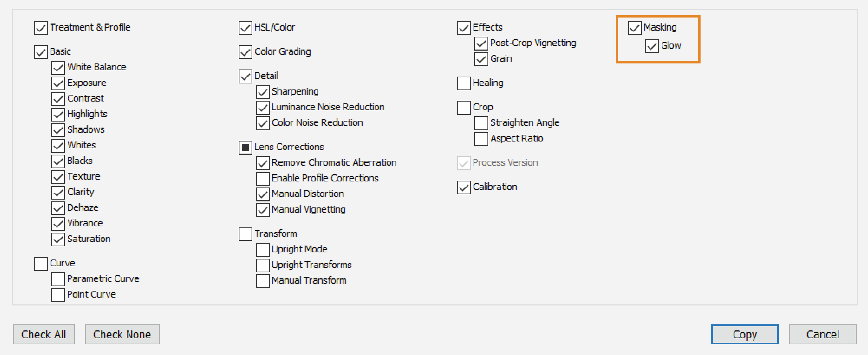Enable the Upright Mode checkbox
The image size is (868, 355).
[x=263, y=250]
